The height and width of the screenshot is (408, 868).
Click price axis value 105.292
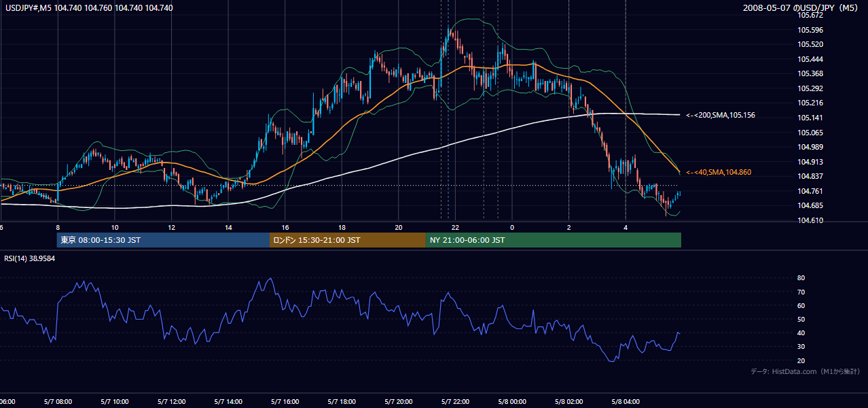(810, 88)
